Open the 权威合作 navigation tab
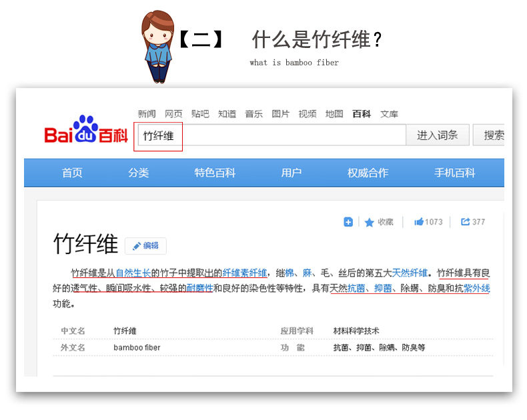 coord(368,173)
